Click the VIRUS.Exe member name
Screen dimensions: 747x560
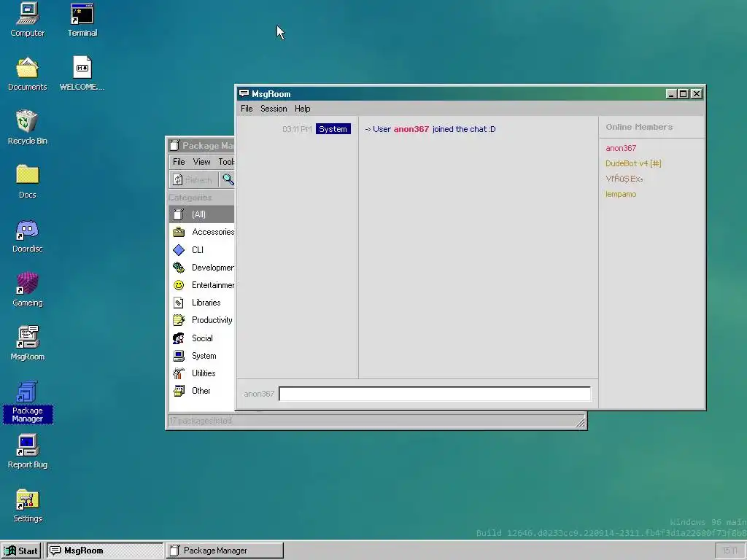[624, 179]
